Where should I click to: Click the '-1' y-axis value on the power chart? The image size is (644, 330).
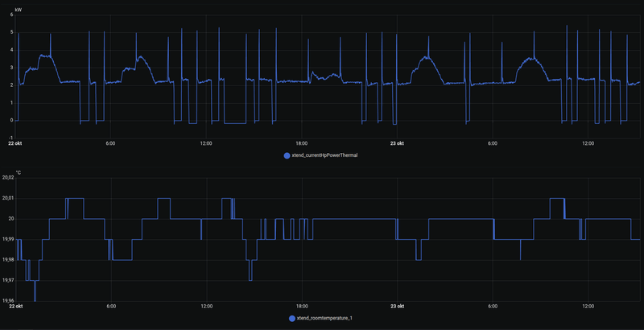click(x=11, y=138)
